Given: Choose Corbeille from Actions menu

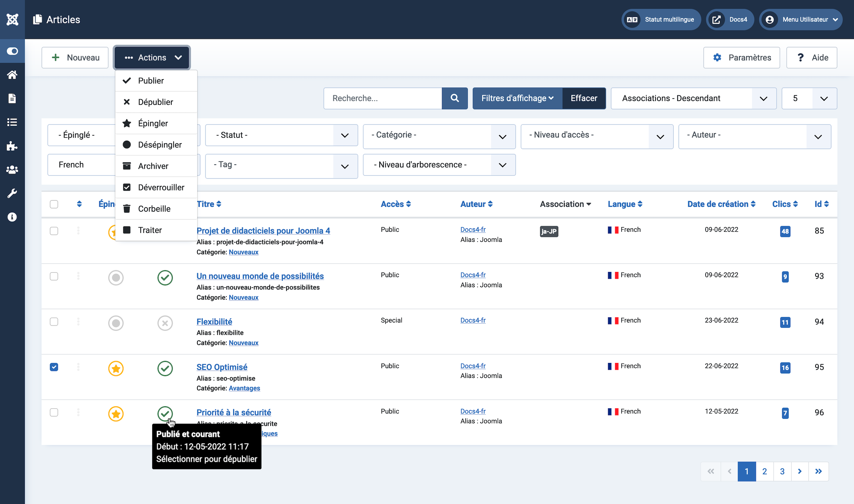Looking at the screenshot, I should coord(156,209).
